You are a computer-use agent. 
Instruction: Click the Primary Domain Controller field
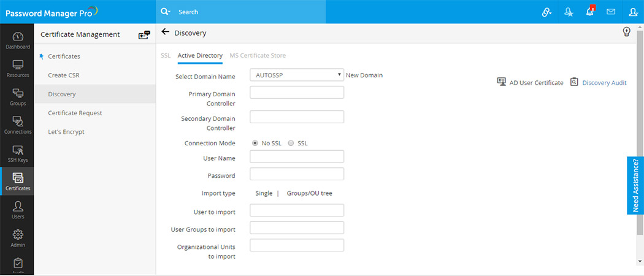pos(297,93)
